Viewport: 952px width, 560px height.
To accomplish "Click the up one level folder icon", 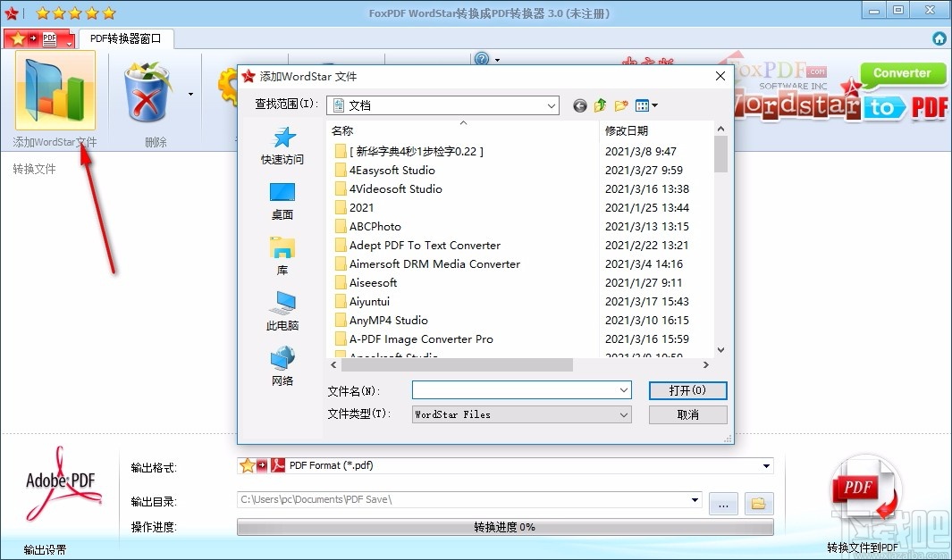I will (600, 104).
